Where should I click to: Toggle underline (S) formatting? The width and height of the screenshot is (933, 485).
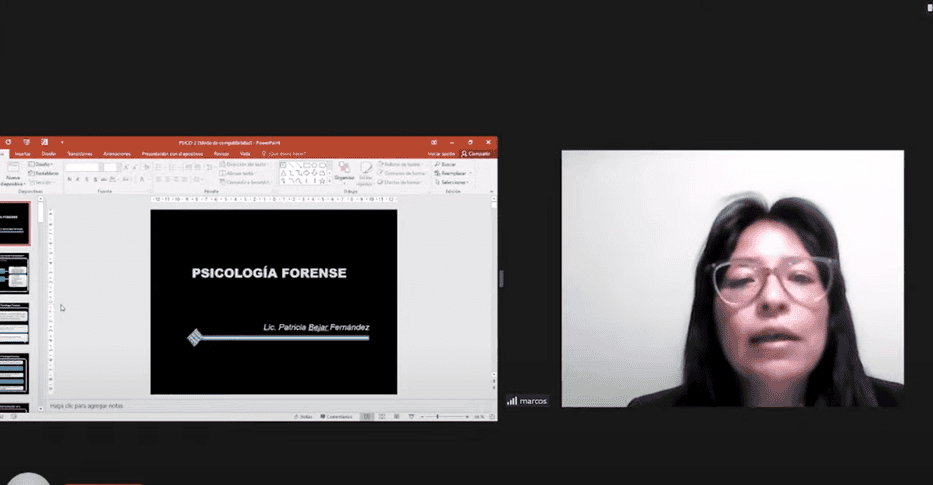coord(87,179)
